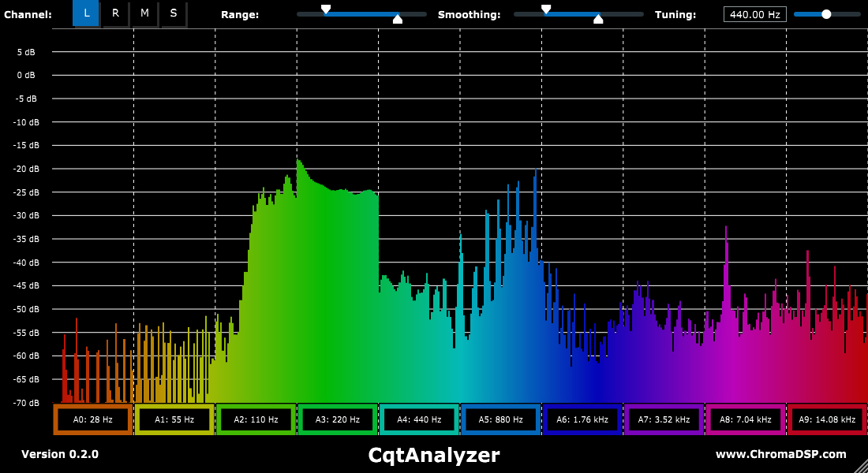Click the 0 dB axis label

pyautogui.click(x=26, y=75)
